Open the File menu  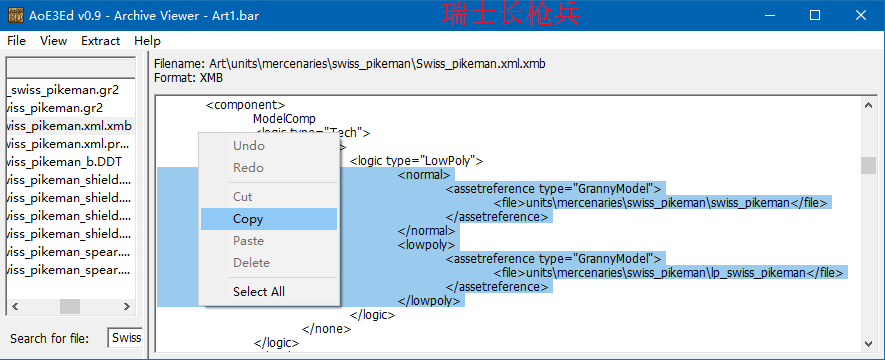coord(16,41)
